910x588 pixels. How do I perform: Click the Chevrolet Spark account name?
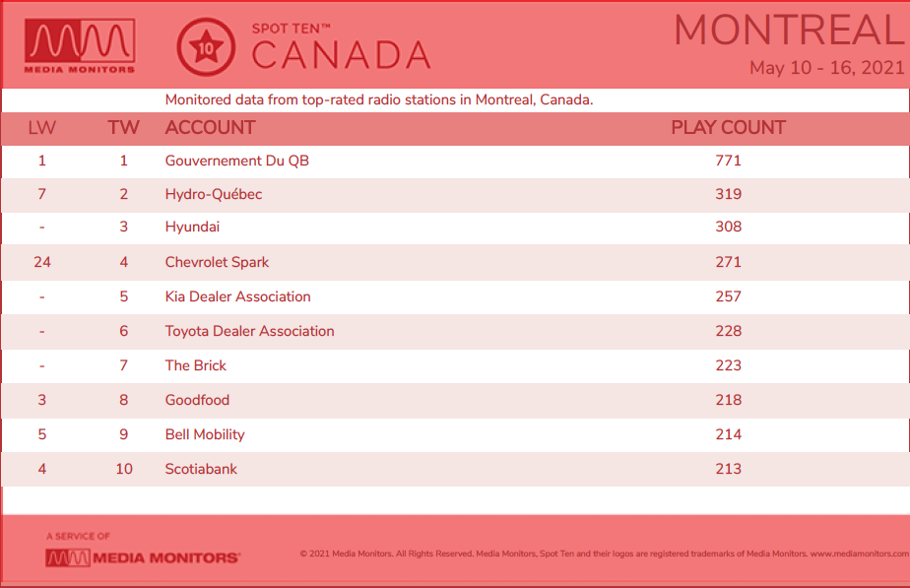(217, 262)
